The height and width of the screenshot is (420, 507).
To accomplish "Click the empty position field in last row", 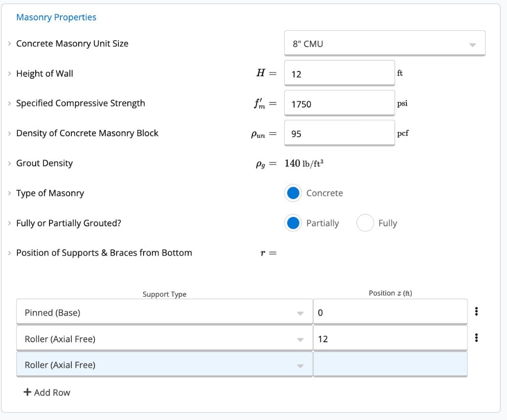I will [x=390, y=365].
